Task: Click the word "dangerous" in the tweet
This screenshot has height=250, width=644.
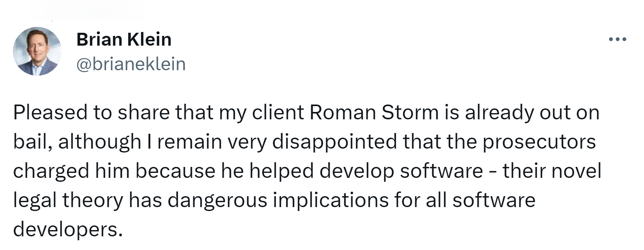Action: click(218, 200)
